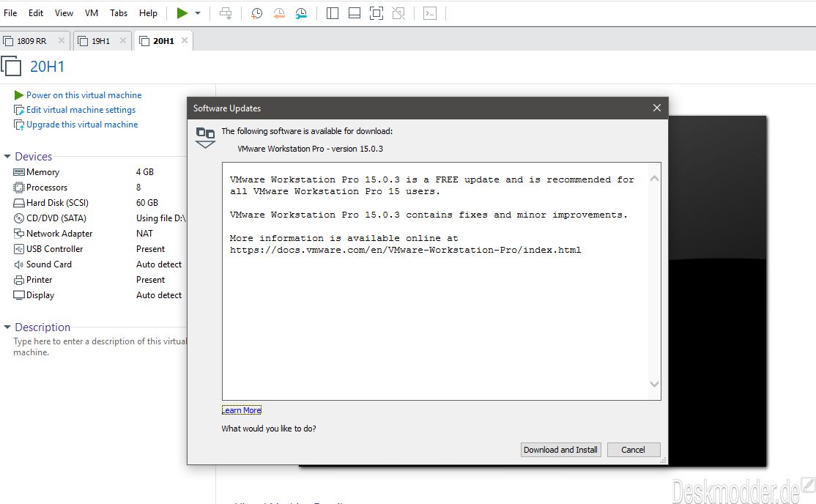Click the '4 GB' memory value

click(x=145, y=172)
